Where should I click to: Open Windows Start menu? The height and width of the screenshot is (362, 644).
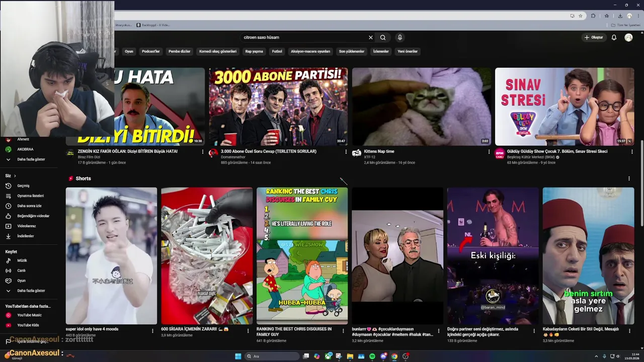[x=238, y=356]
